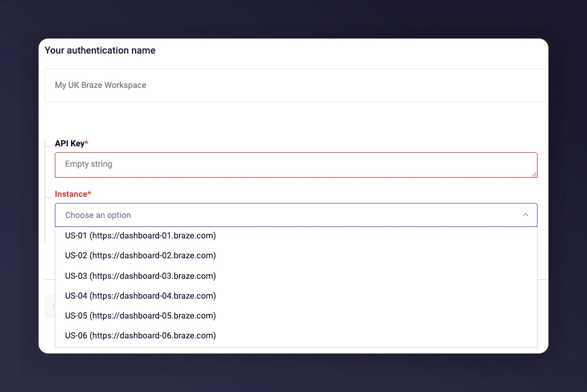Click the API Key resize handle corner
Screen dimensions: 587x392
click(534, 174)
